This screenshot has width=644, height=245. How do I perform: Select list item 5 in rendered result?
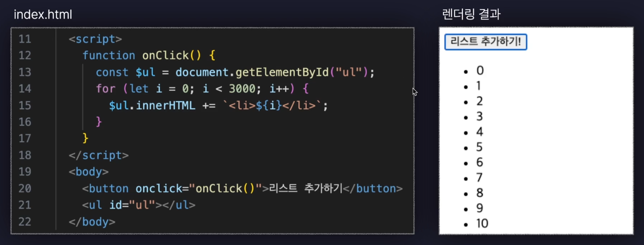(x=479, y=147)
